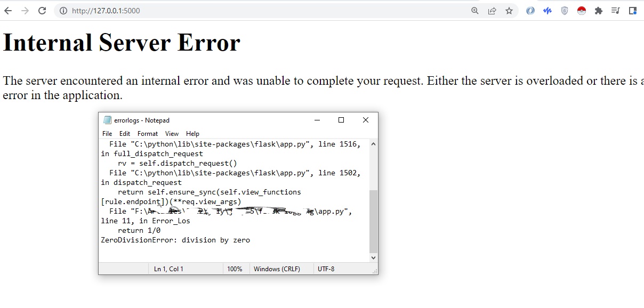Click the red pokeball extension icon

click(x=581, y=10)
